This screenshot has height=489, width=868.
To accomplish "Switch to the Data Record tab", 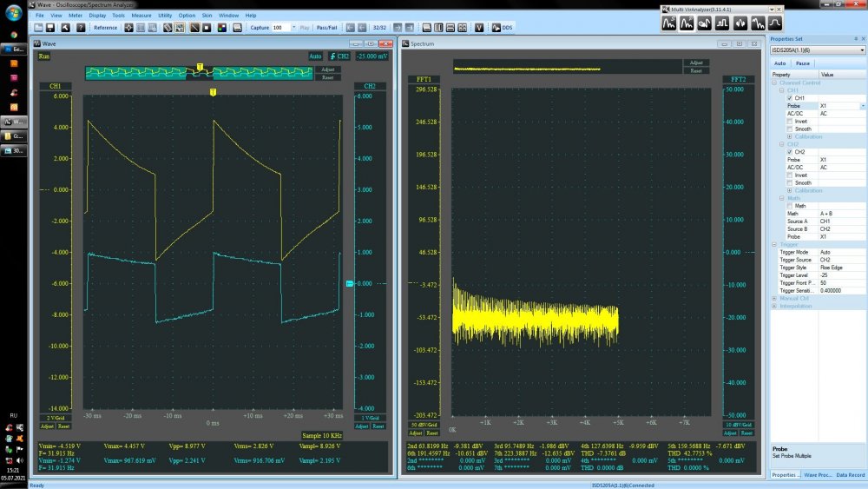I will coord(851,475).
